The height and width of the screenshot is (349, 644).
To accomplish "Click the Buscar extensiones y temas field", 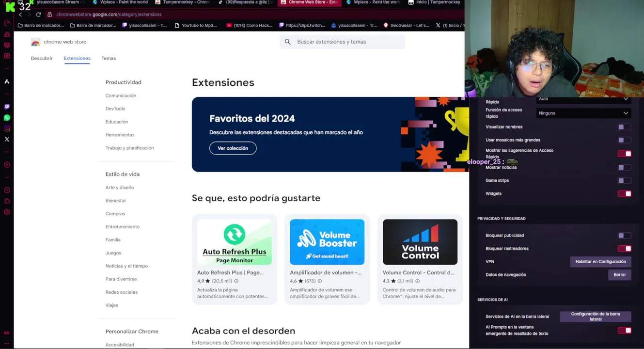I will 342,42.
